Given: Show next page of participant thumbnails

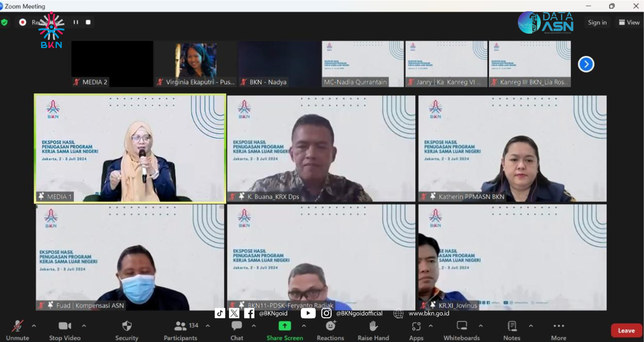Looking at the screenshot, I should [x=586, y=64].
